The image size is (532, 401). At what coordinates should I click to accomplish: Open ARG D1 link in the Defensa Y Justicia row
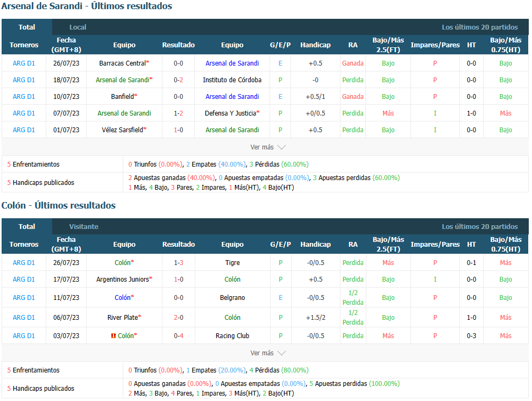pyautogui.click(x=24, y=113)
